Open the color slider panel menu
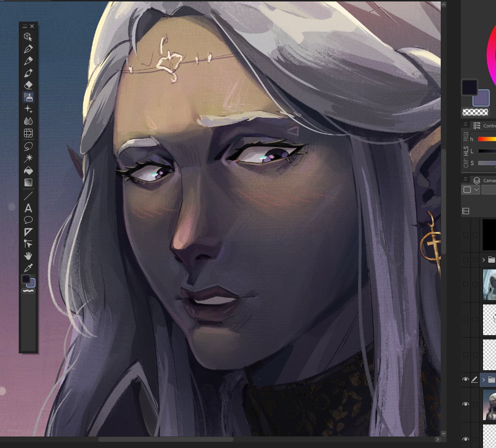The image size is (496, 448). point(466,124)
